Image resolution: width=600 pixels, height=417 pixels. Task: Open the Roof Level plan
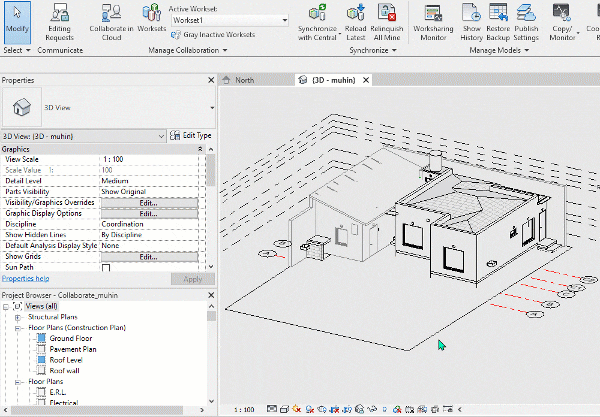tap(66, 360)
